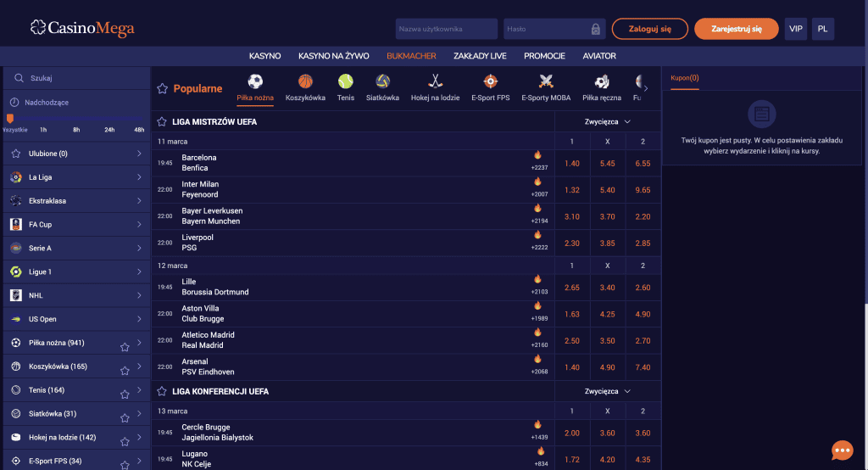The image size is (868, 470).
Task: Click the Szukaj search field
Action: tap(76, 78)
